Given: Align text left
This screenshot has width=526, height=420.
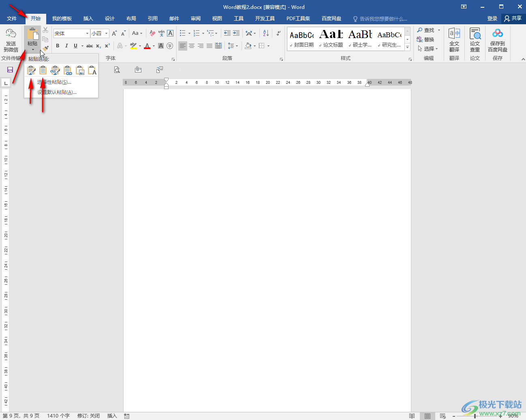Looking at the screenshot, I should [183, 46].
